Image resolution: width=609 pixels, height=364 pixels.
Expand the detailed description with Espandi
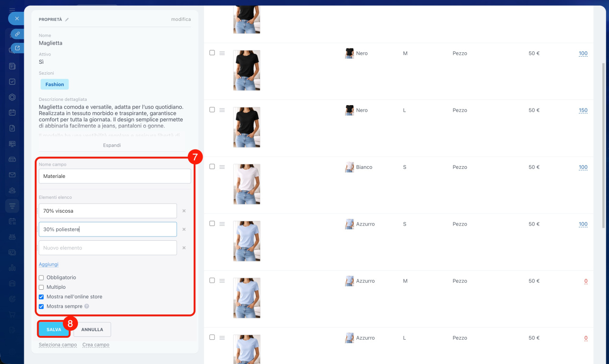point(112,145)
